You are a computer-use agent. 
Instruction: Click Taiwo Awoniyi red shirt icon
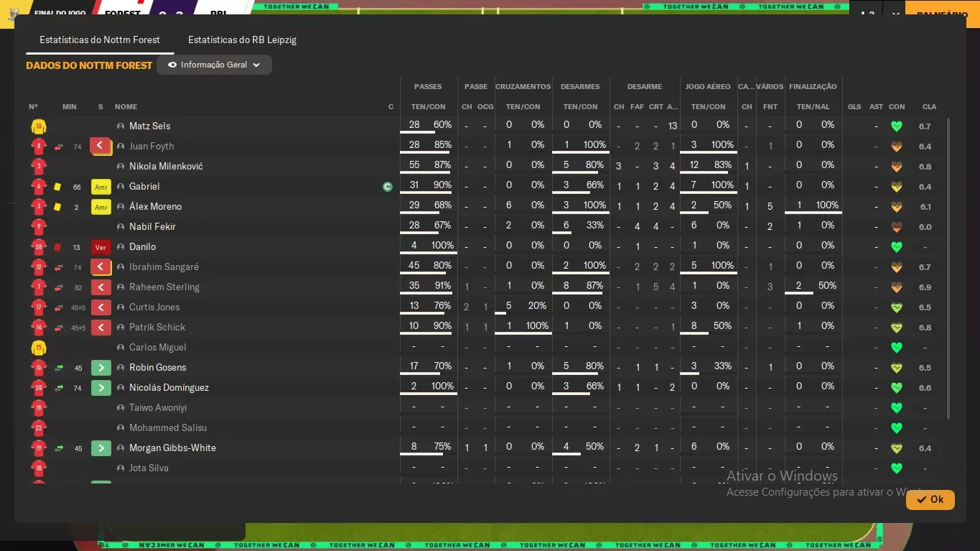(x=39, y=408)
